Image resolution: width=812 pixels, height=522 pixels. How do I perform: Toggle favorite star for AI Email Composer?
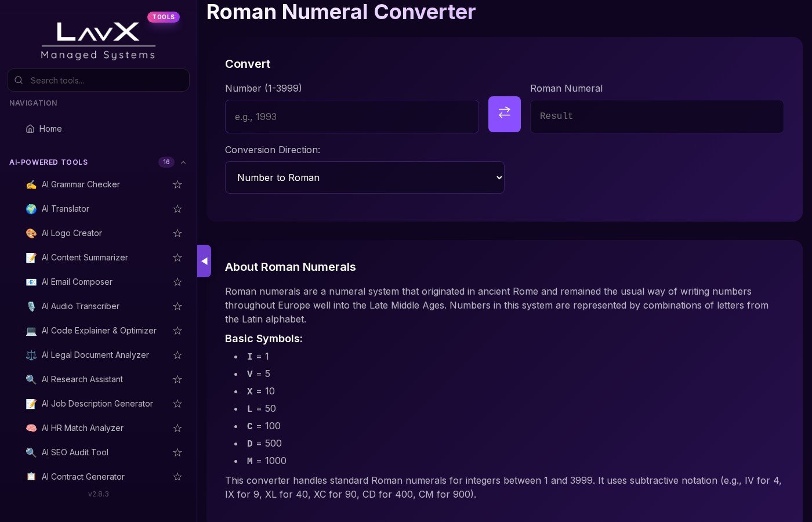tap(177, 282)
